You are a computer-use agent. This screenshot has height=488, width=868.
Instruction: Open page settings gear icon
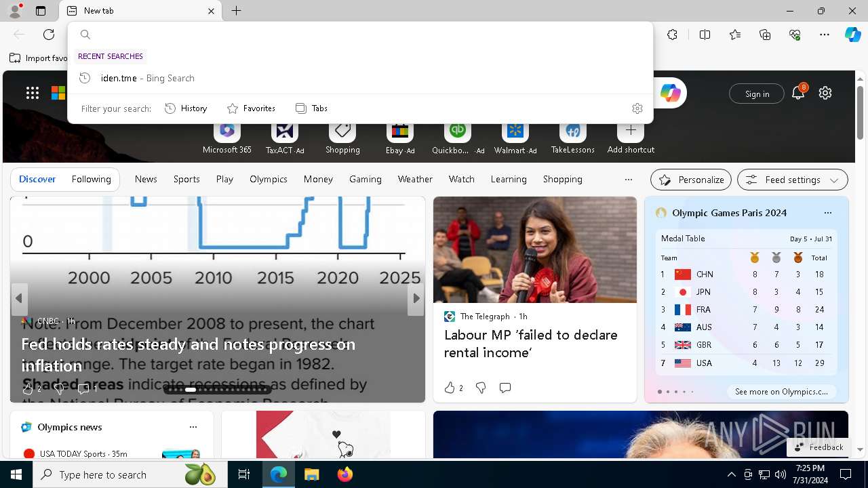(825, 93)
